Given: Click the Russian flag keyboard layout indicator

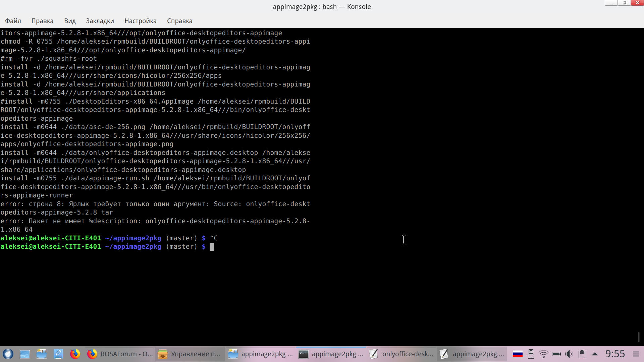Looking at the screenshot, I should point(518,354).
